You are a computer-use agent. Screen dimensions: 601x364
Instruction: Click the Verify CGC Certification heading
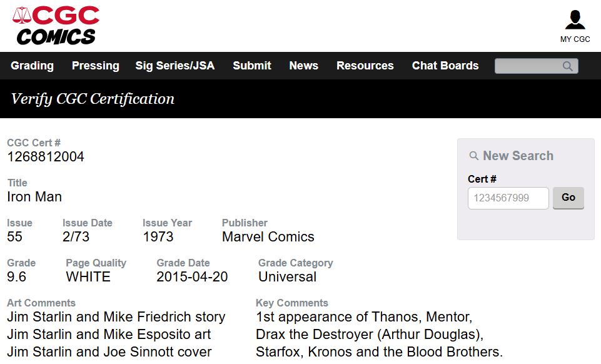pyautogui.click(x=93, y=99)
